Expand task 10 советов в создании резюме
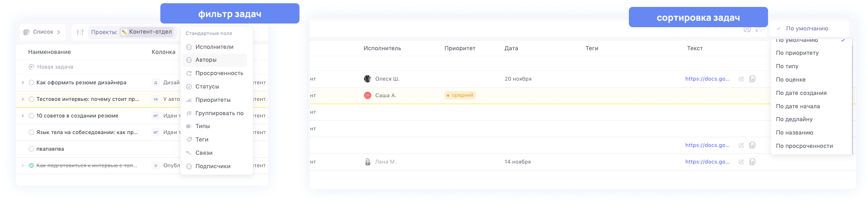This screenshot has height=217, width=868. click(23, 116)
